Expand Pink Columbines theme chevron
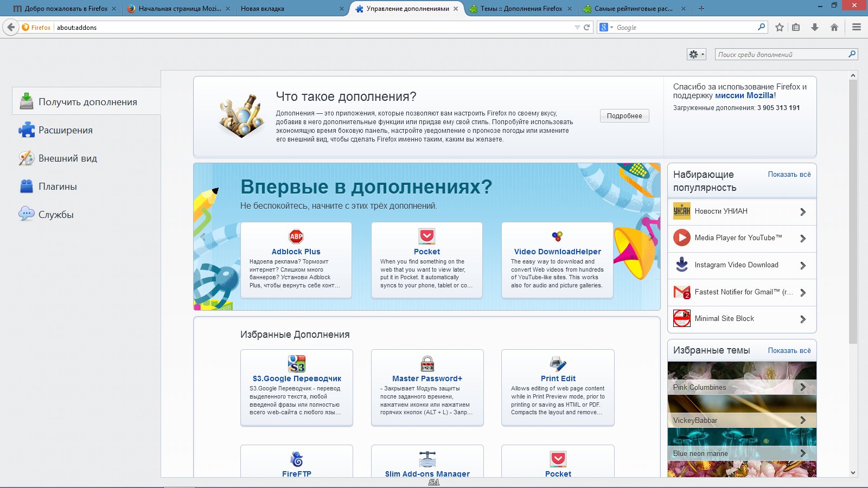 pyautogui.click(x=803, y=387)
